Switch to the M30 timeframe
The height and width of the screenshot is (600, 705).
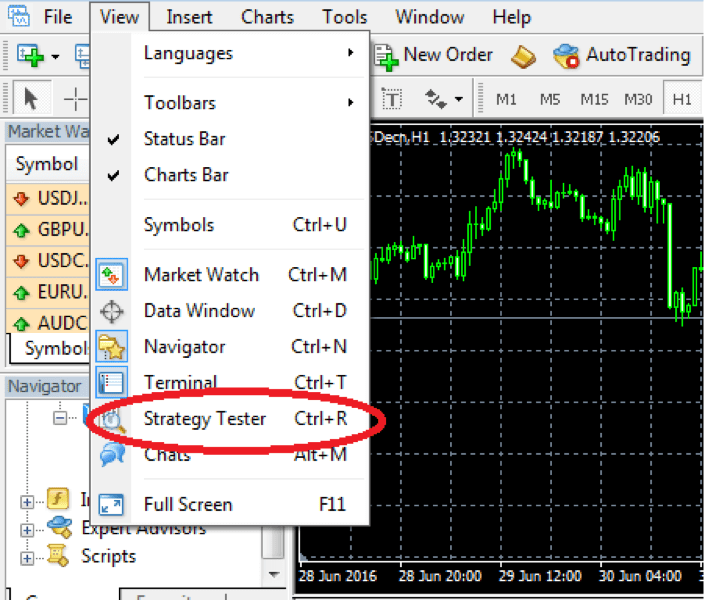click(x=638, y=99)
